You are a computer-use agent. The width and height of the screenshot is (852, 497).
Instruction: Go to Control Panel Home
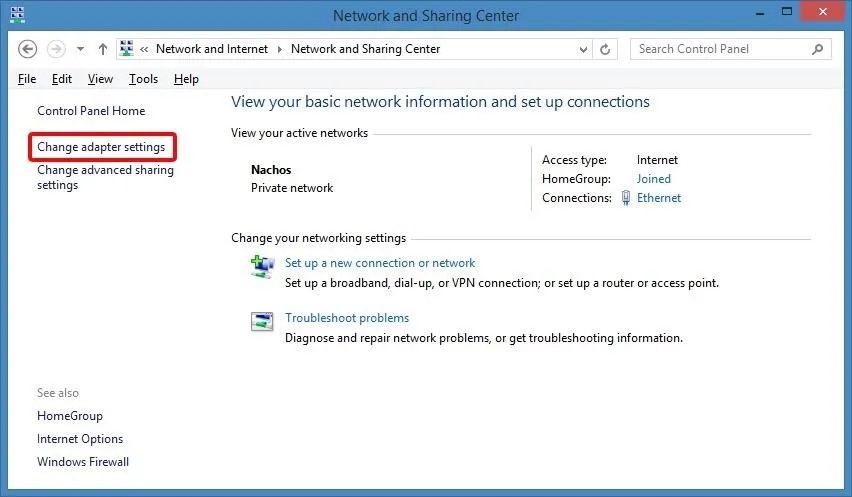tap(91, 111)
